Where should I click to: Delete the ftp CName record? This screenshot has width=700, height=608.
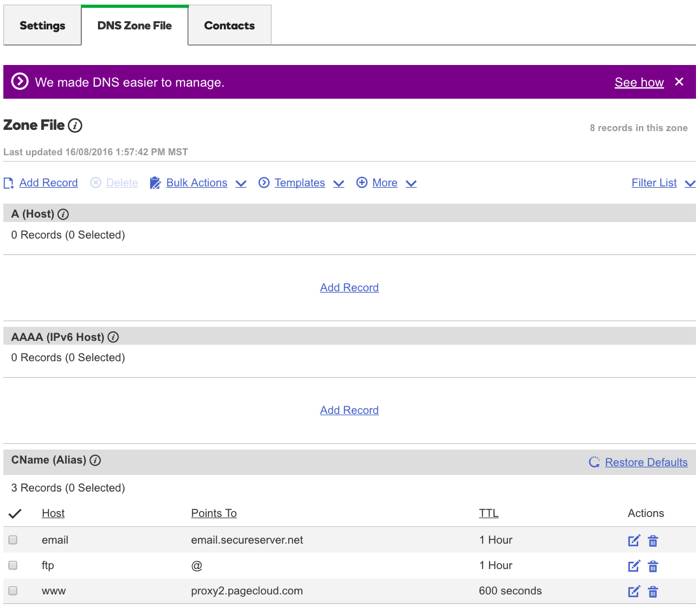pyautogui.click(x=653, y=566)
